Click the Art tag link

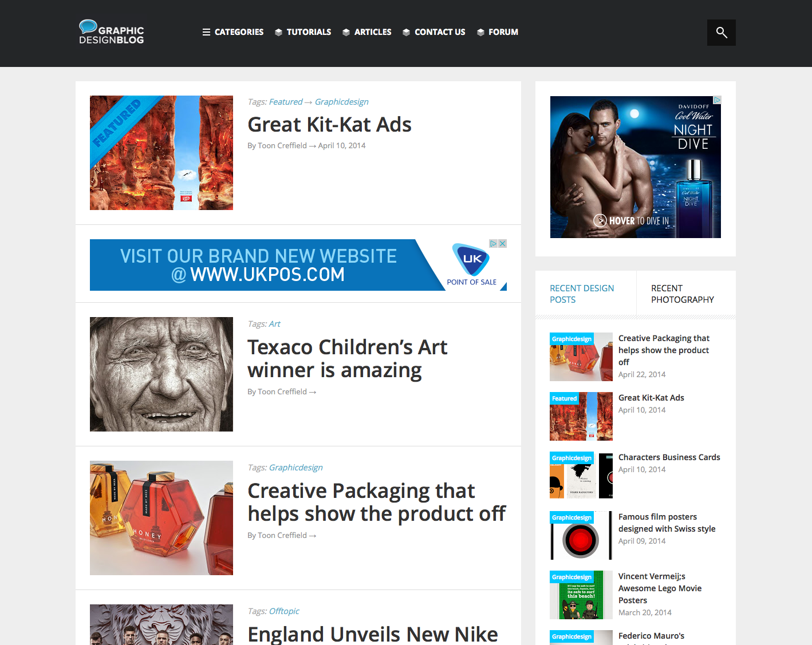(x=275, y=324)
